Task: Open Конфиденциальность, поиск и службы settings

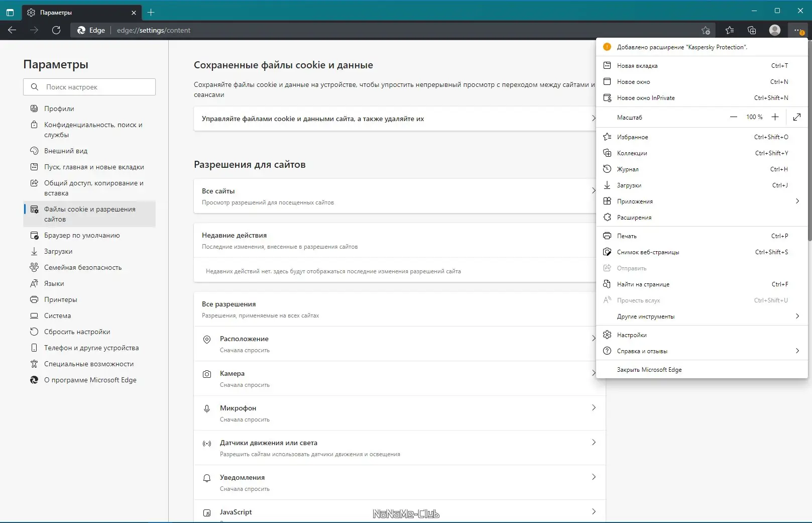Action: coord(89,130)
